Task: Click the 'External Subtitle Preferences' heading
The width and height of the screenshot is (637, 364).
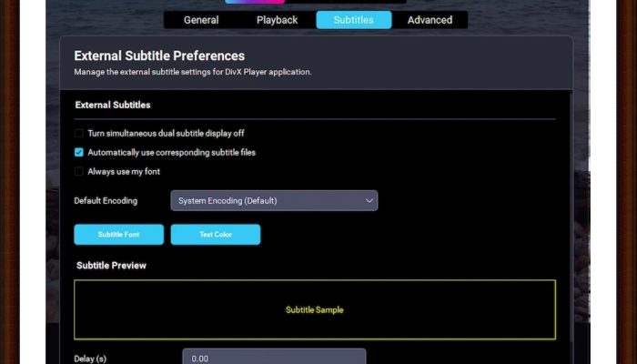Action: (x=159, y=56)
